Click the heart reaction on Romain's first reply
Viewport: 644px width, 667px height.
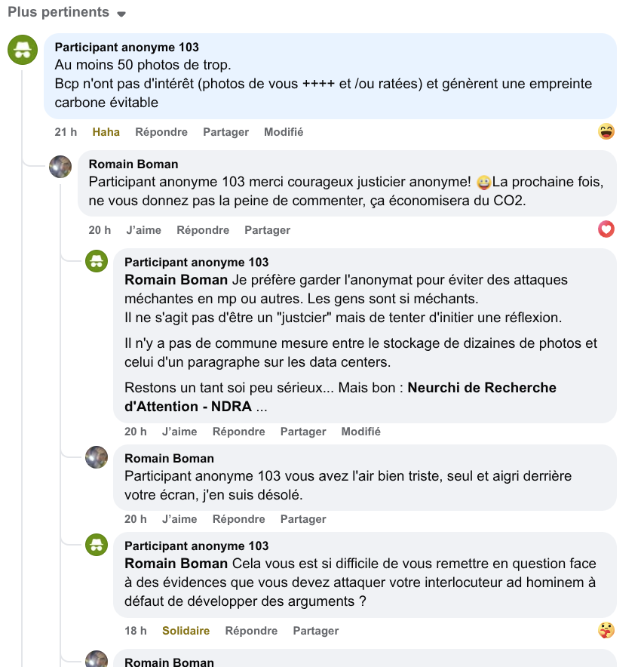606,229
